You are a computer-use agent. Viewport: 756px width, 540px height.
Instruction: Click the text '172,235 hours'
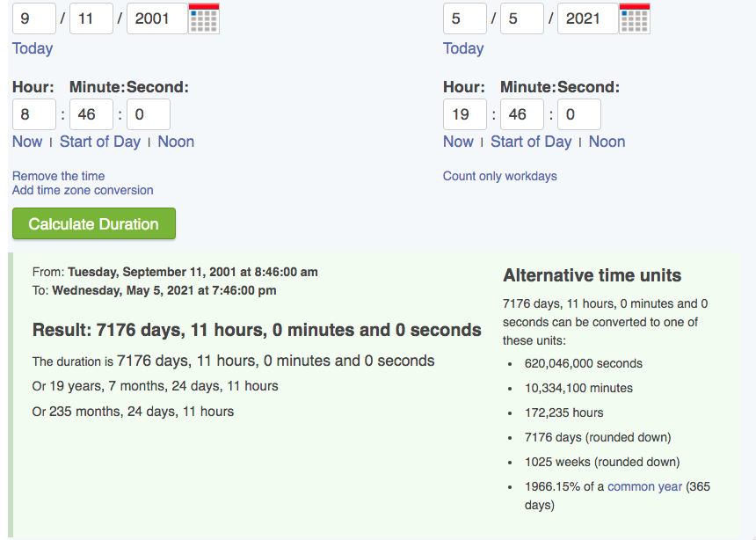tap(564, 412)
